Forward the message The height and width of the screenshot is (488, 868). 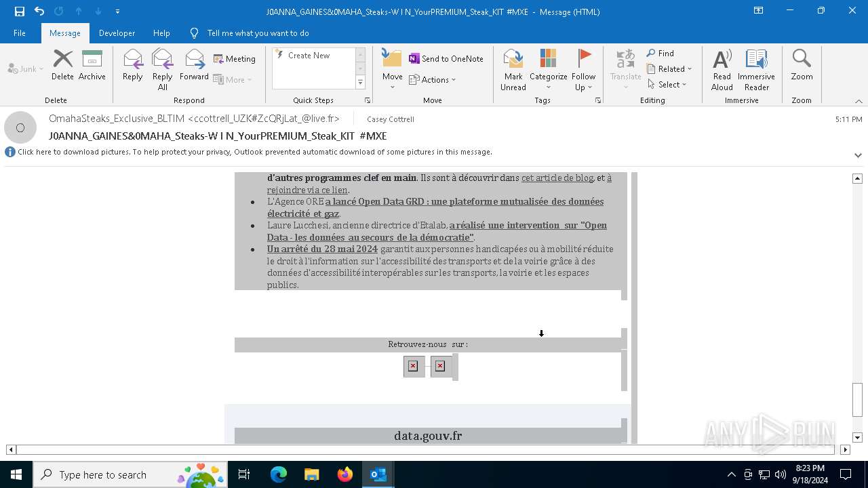pyautogui.click(x=194, y=65)
